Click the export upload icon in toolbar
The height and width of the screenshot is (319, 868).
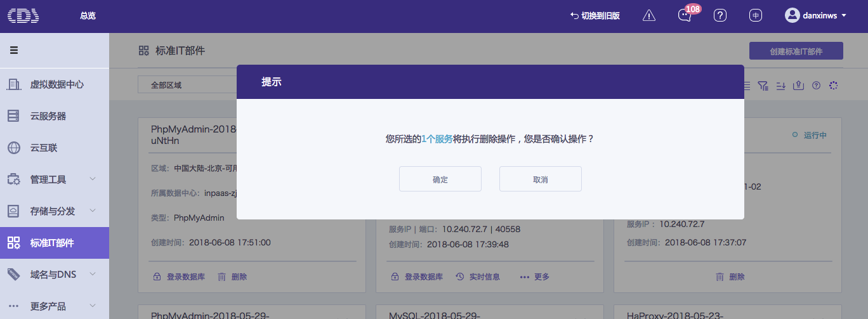799,85
